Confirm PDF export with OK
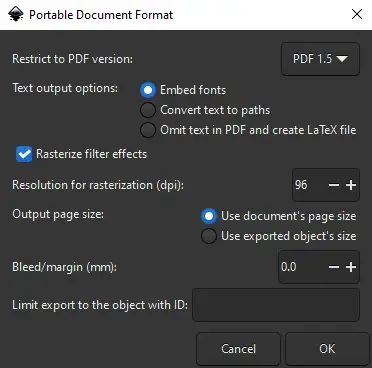This screenshot has height=368, width=372. (327, 349)
